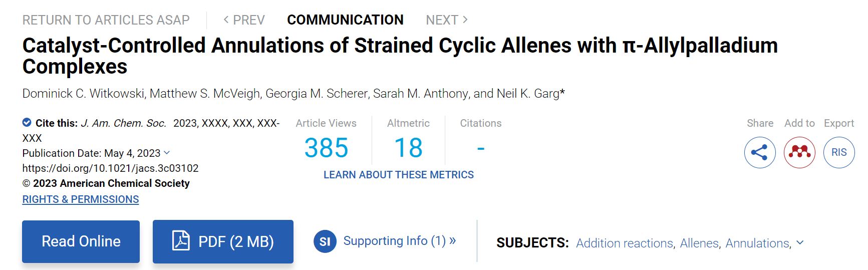Open the Addition reactions subject

625,243
